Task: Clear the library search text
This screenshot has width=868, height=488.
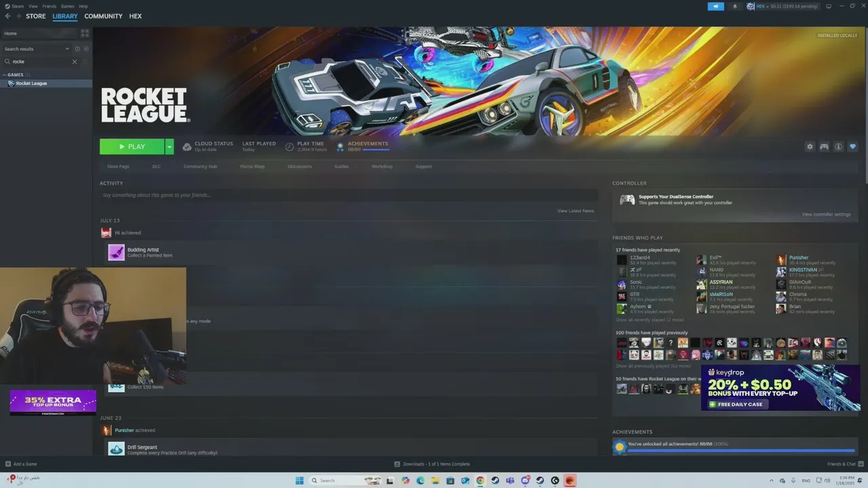Action: point(75,62)
